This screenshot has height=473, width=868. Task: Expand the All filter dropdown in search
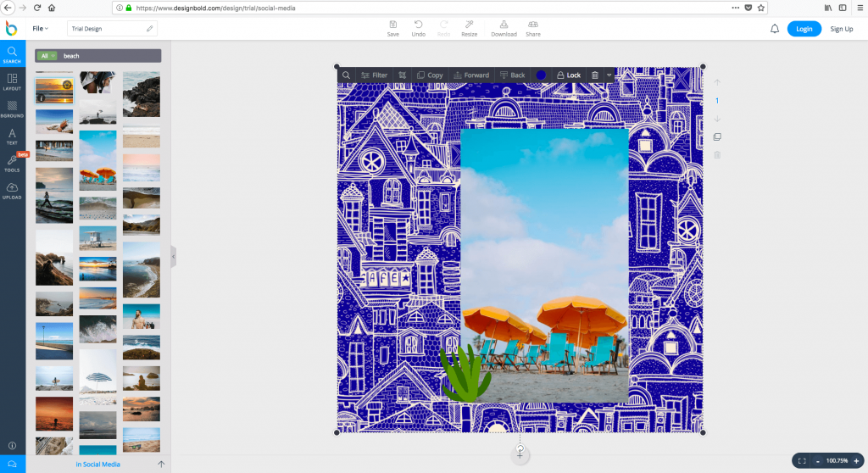[x=47, y=56]
